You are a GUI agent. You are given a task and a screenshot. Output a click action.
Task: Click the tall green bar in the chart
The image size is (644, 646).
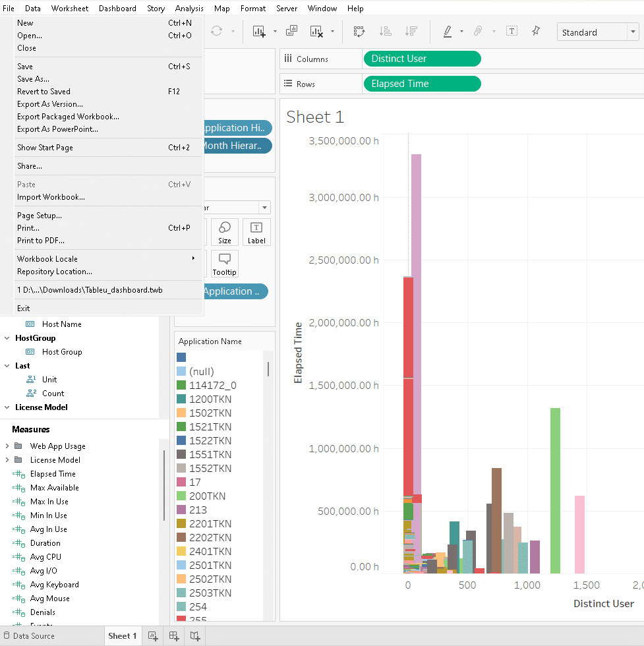pyautogui.click(x=555, y=490)
